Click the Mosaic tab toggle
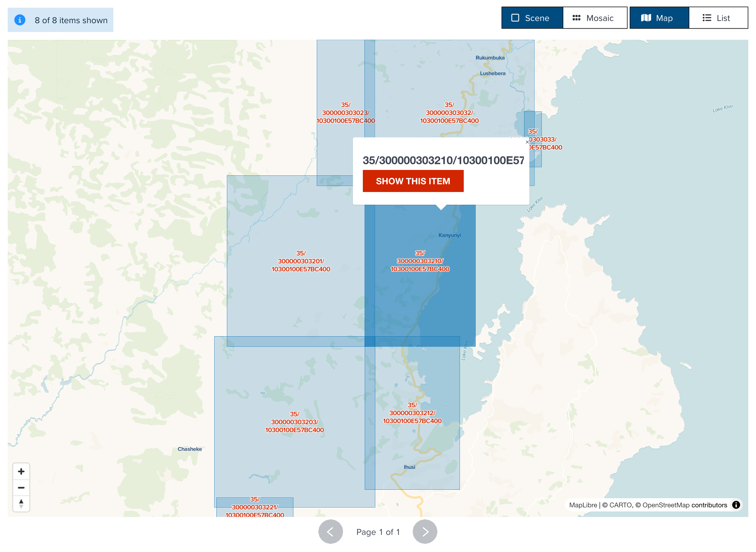The image size is (756, 552). coord(592,18)
